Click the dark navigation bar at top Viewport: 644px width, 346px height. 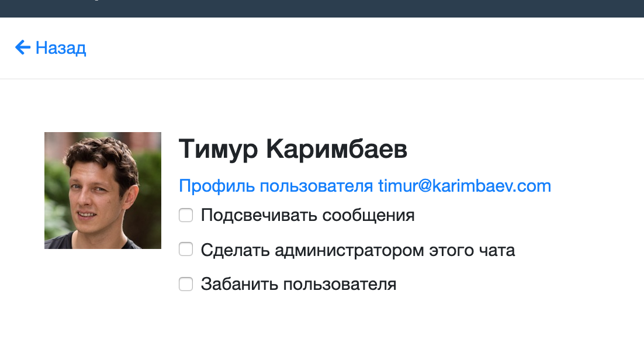tap(322, 8)
